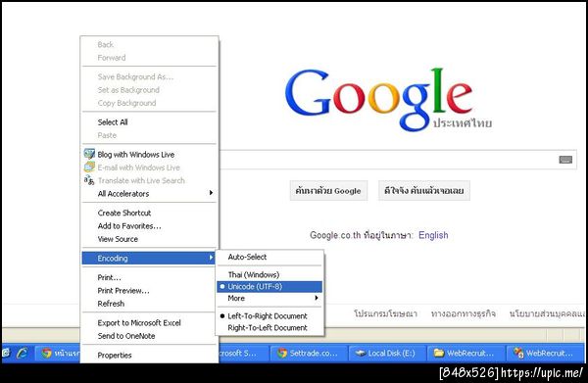The height and width of the screenshot is (383, 588).
Task: Select Unicode (UTF-8) encoding option
Action: (x=269, y=287)
